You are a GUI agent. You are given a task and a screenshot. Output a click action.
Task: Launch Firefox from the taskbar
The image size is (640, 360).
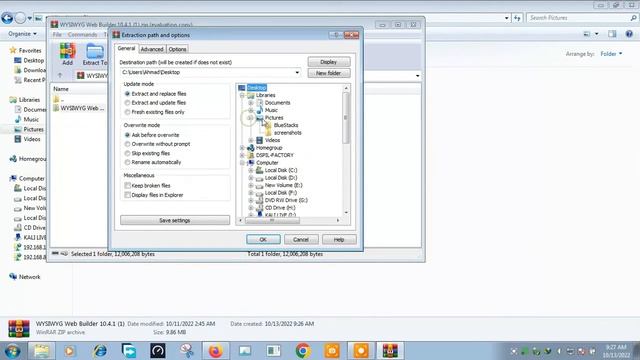tap(216, 351)
